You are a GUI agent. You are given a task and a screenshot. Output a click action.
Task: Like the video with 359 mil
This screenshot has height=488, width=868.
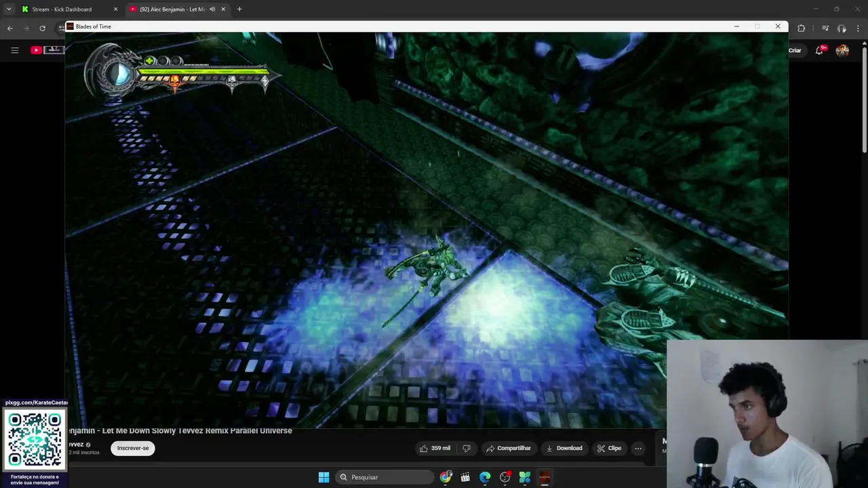(x=434, y=448)
